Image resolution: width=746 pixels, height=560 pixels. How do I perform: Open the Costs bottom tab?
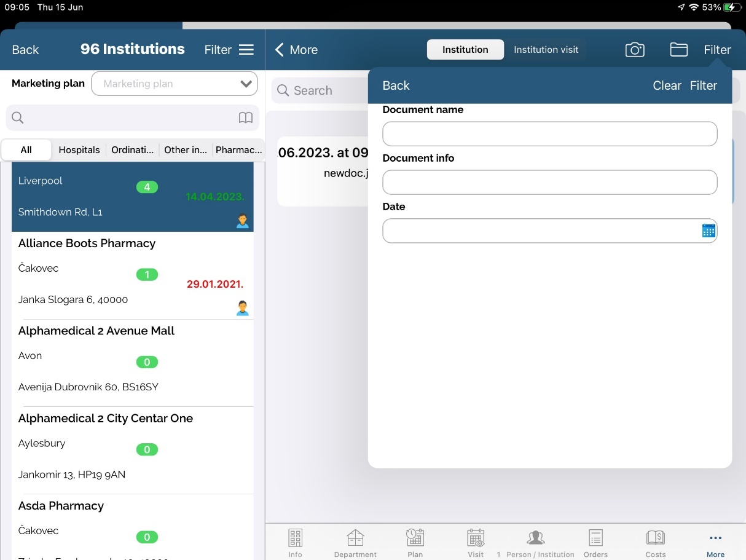[x=655, y=542]
